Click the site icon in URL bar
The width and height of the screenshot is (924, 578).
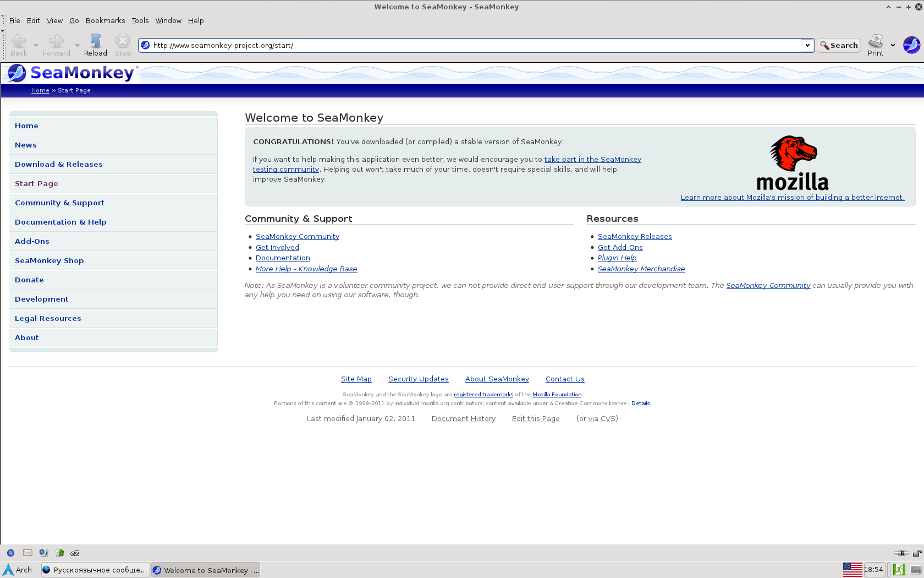145,45
